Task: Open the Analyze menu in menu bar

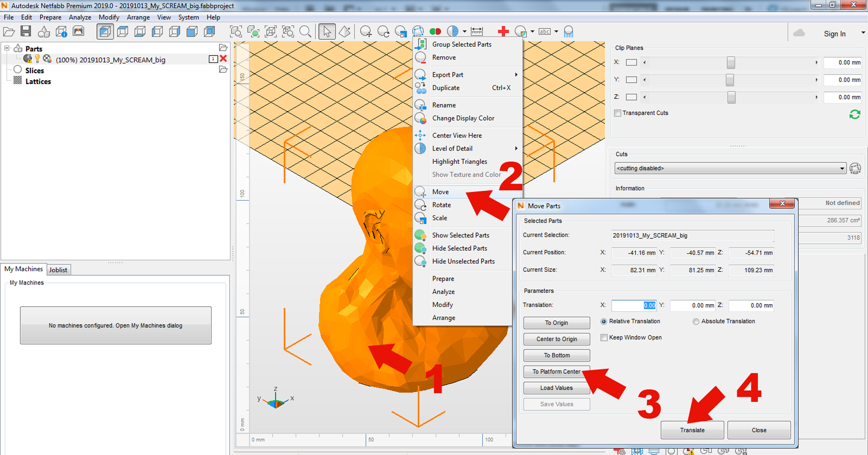Action: pos(80,17)
